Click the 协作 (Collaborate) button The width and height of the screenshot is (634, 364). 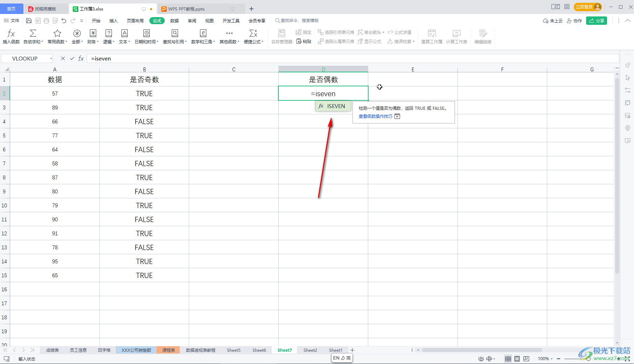pyautogui.click(x=574, y=21)
